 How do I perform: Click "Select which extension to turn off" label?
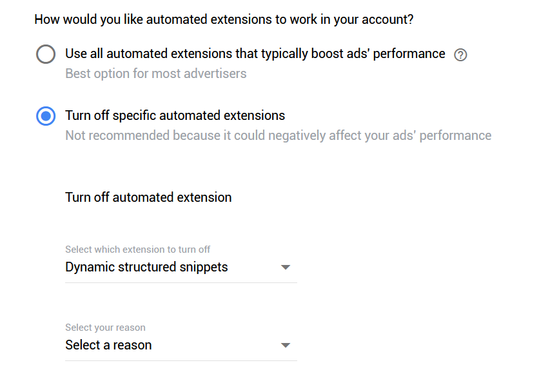pos(137,250)
